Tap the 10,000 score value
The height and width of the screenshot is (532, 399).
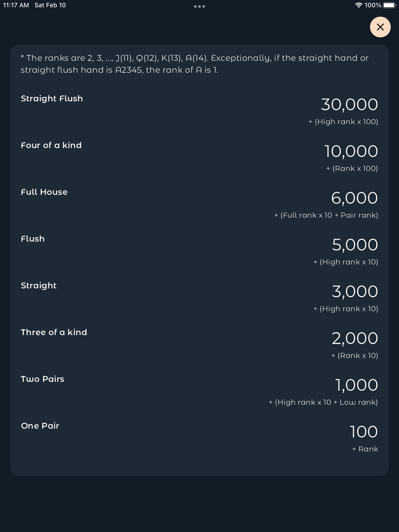(351, 151)
